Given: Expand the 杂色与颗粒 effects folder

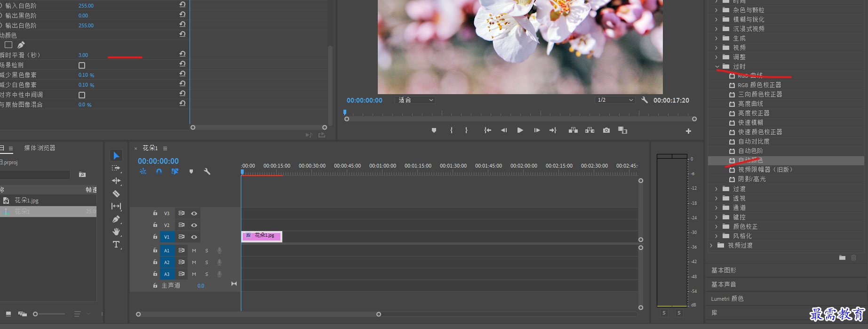Looking at the screenshot, I should pos(717,10).
